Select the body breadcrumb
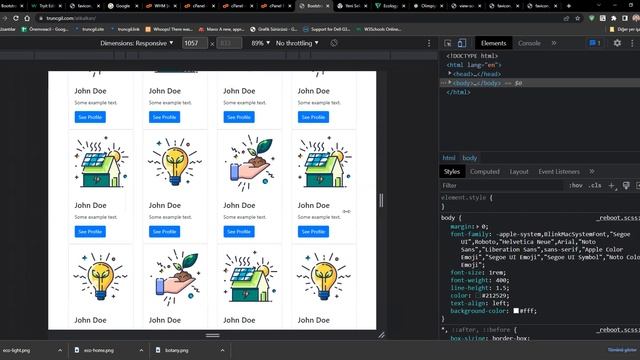 pos(469,158)
